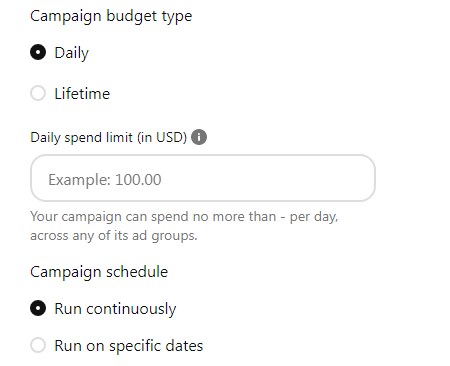Choose Run on specific dates radio button

click(x=38, y=345)
